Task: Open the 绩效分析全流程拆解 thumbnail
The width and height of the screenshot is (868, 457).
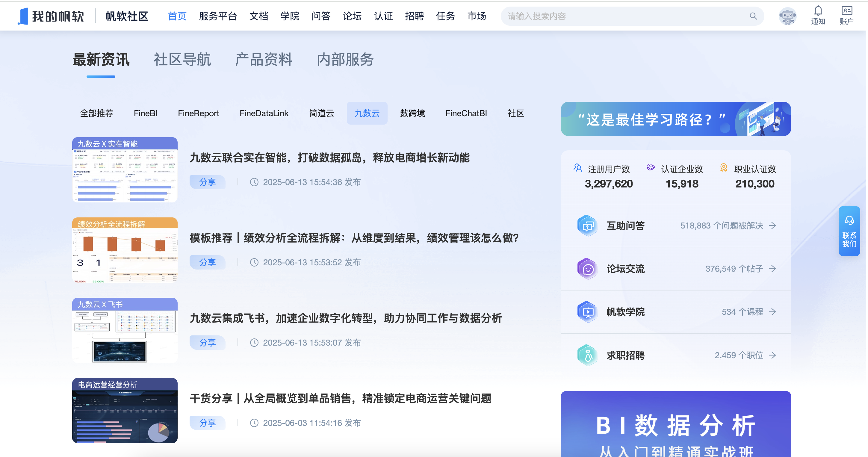Action: point(125,250)
